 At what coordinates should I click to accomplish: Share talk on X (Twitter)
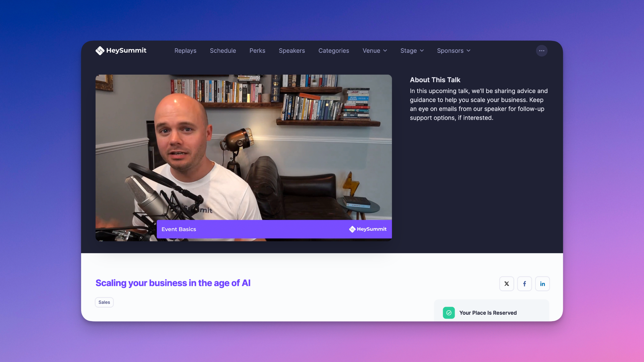tap(507, 284)
